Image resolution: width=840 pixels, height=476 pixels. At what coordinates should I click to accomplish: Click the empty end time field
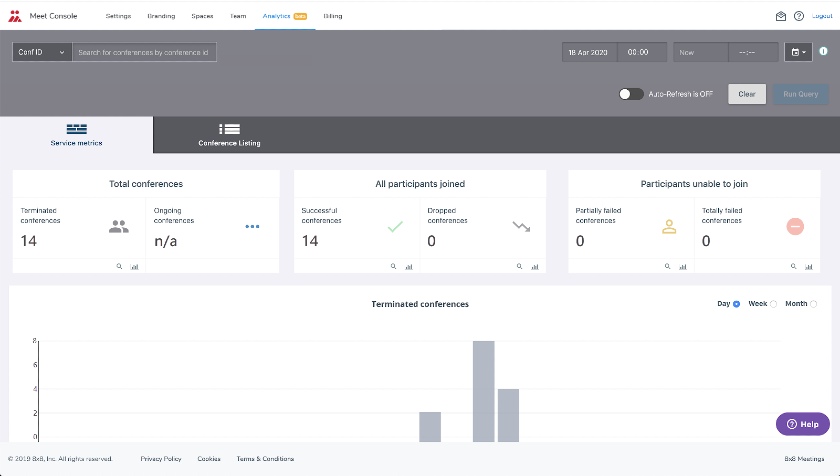pyautogui.click(x=753, y=52)
